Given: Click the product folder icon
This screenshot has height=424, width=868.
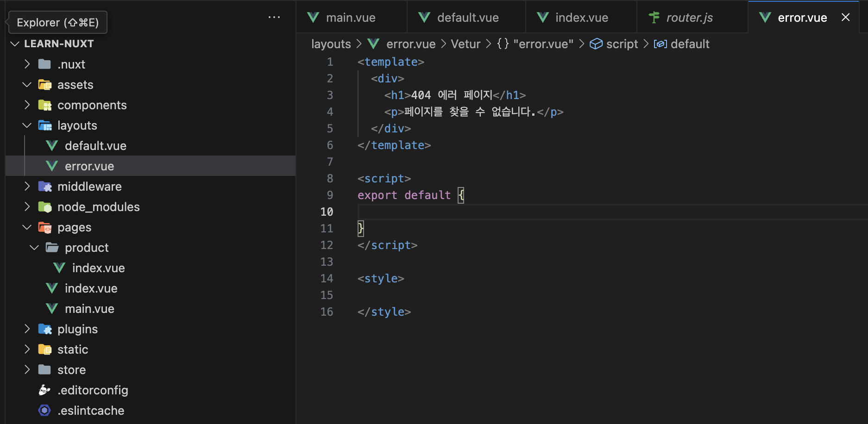Looking at the screenshot, I should [x=52, y=248].
